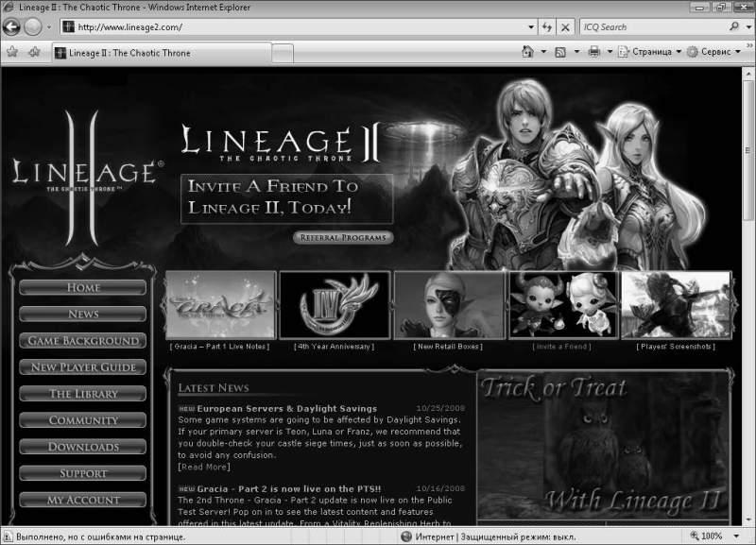Open the [4th Year Anniversary] text link
756x545 pixels.
pyautogui.click(x=335, y=347)
